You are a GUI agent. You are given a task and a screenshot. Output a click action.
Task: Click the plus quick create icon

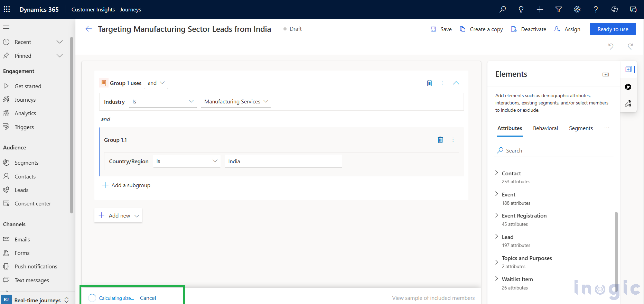click(540, 9)
